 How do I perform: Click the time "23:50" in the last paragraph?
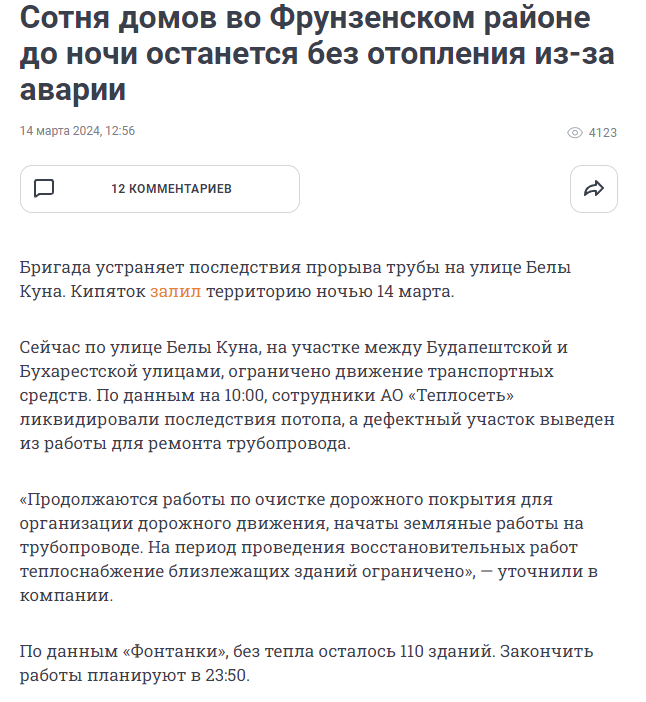[x=227, y=675]
